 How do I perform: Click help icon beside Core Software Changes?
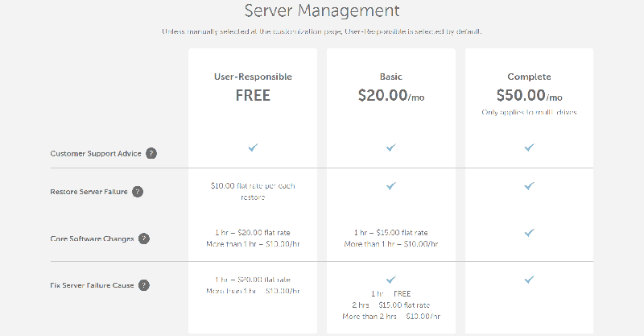(x=143, y=239)
